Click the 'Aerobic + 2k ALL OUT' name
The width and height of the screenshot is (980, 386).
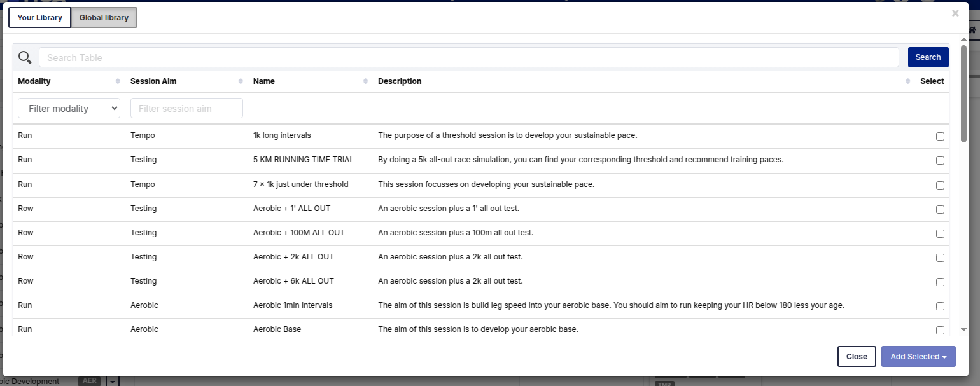(x=293, y=256)
